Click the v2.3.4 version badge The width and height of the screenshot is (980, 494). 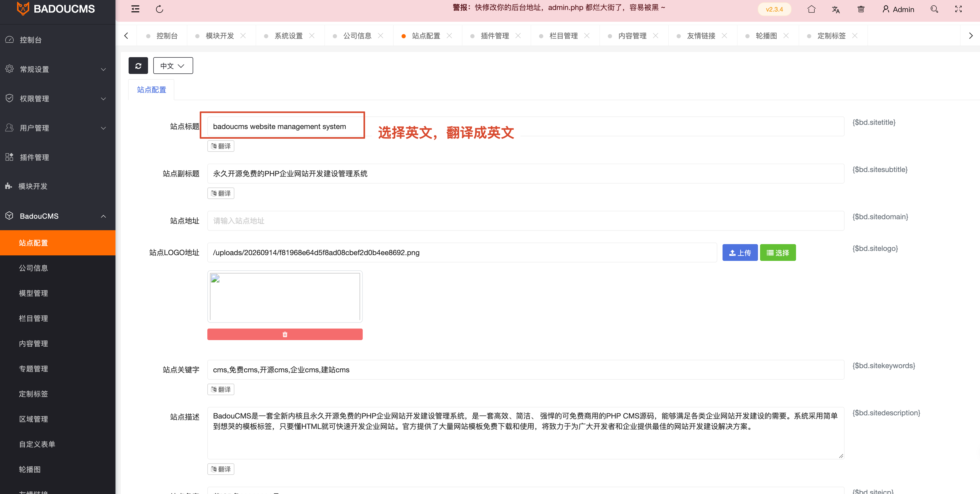(774, 9)
